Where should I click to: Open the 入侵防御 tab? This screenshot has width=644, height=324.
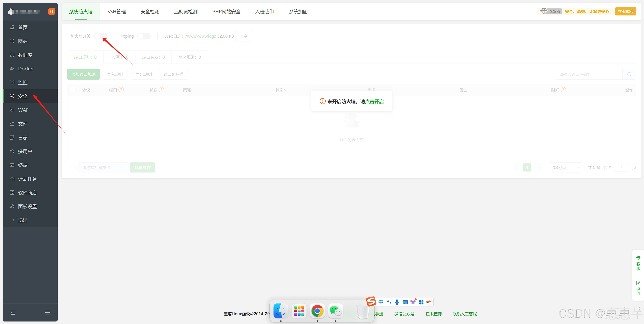coord(265,12)
